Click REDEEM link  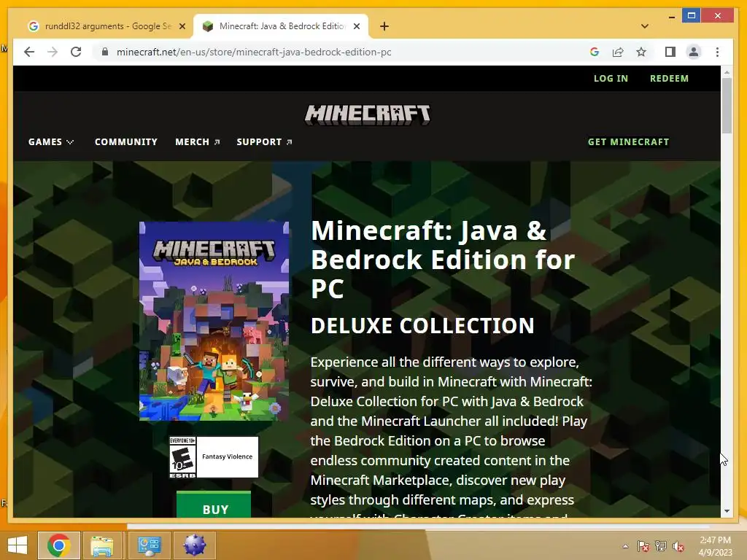click(x=670, y=79)
